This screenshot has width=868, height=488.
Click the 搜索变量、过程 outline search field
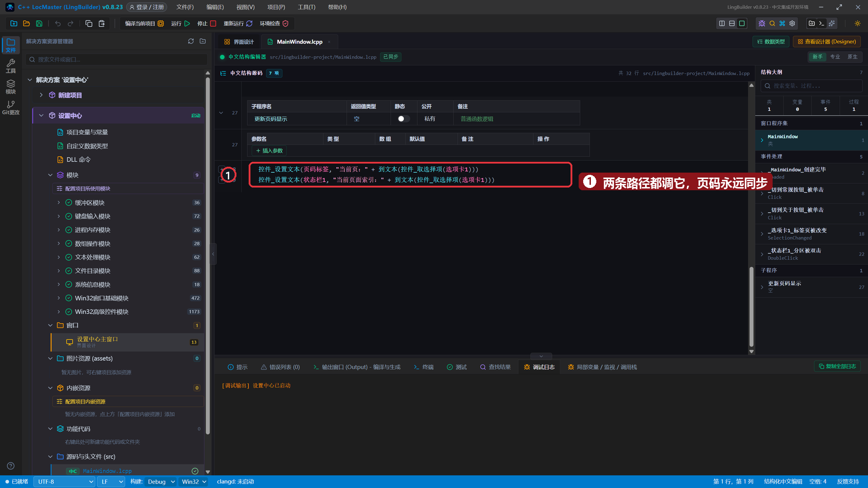(811, 86)
